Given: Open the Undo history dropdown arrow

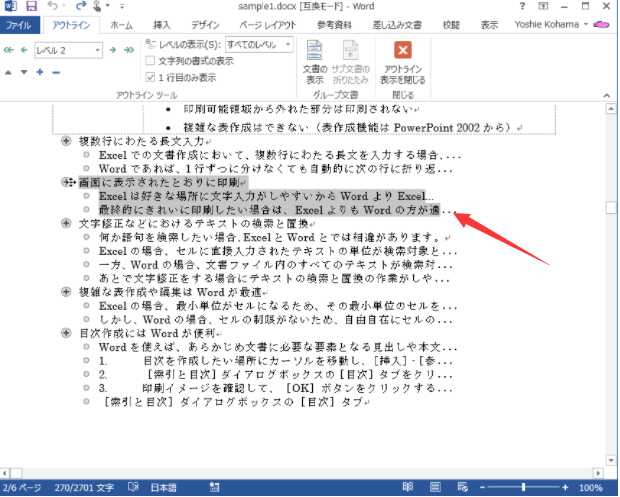Looking at the screenshot, I should 63,6.
